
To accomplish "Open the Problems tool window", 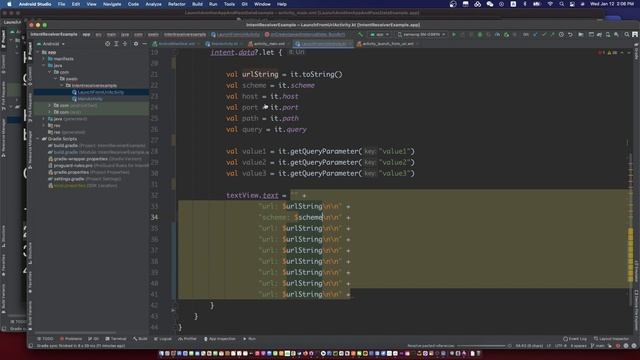I will 71,339.
